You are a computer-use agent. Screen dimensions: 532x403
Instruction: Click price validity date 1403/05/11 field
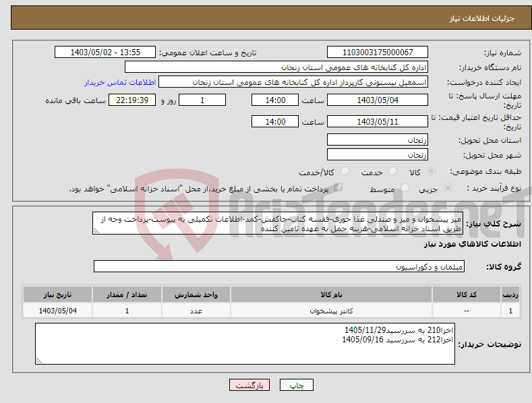point(378,121)
